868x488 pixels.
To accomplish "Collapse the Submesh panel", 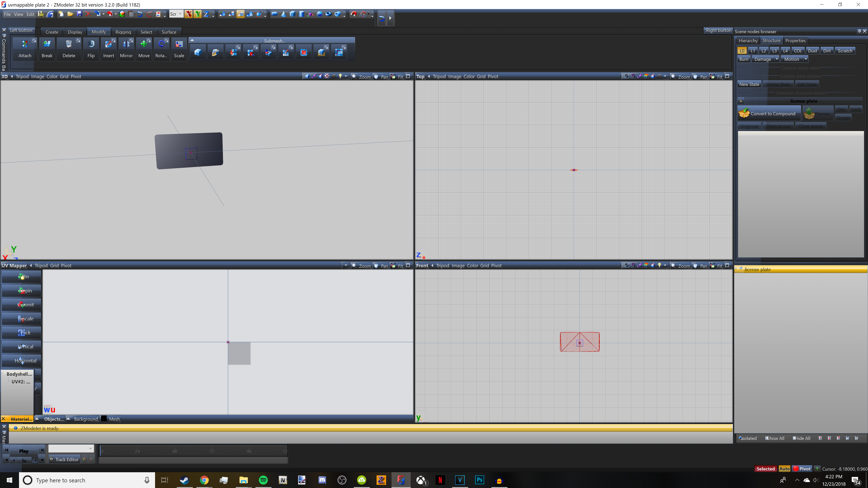I will 192,40.
